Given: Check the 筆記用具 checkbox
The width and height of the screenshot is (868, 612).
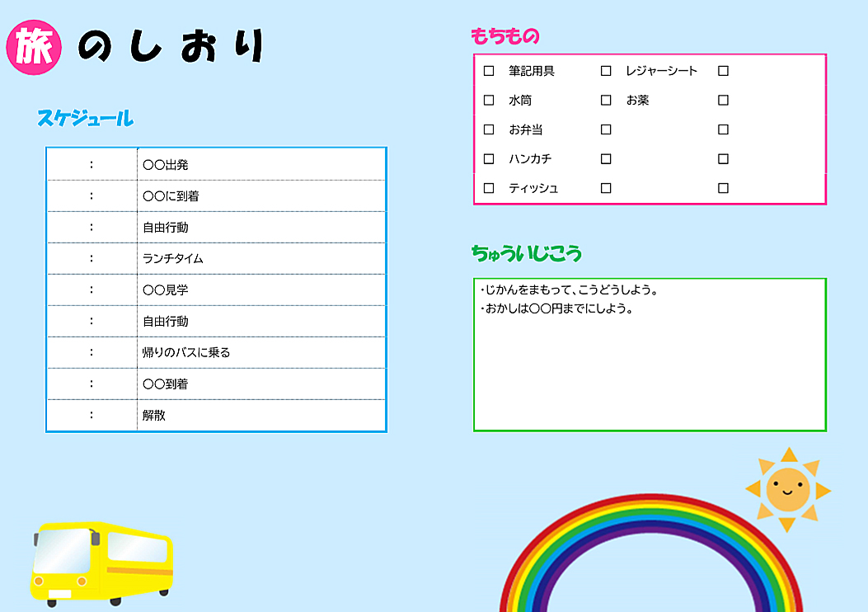Looking at the screenshot, I should click(x=489, y=71).
